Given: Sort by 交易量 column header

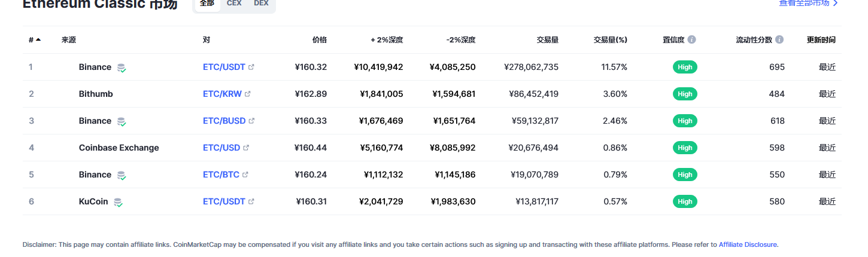Looking at the screenshot, I should click(x=548, y=40).
